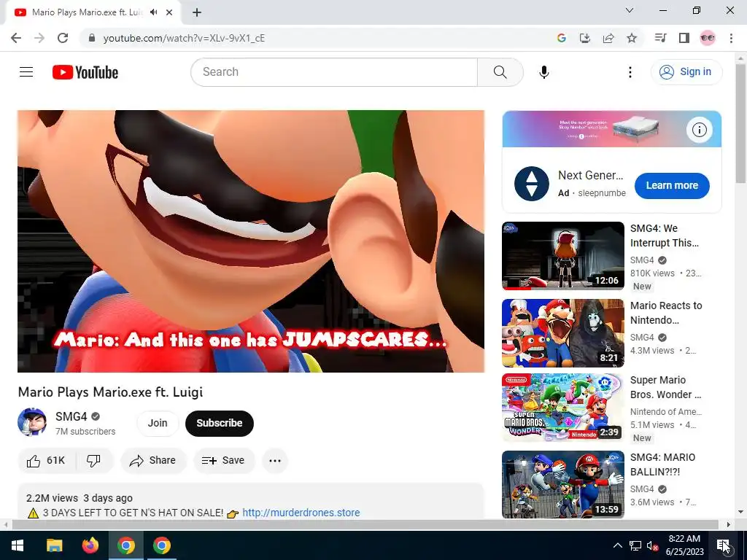Click the browser forward arrow
Screen dimensions: 747x560
(x=39, y=38)
